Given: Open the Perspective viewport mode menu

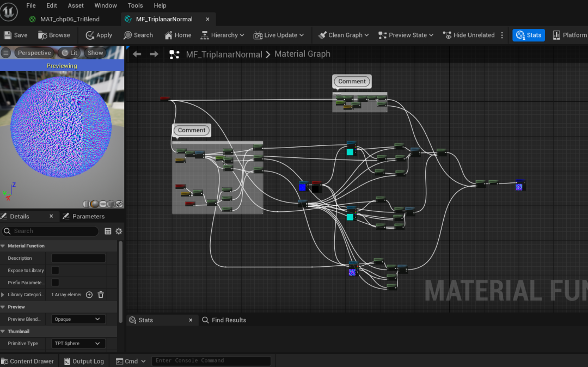Looking at the screenshot, I should tap(34, 53).
